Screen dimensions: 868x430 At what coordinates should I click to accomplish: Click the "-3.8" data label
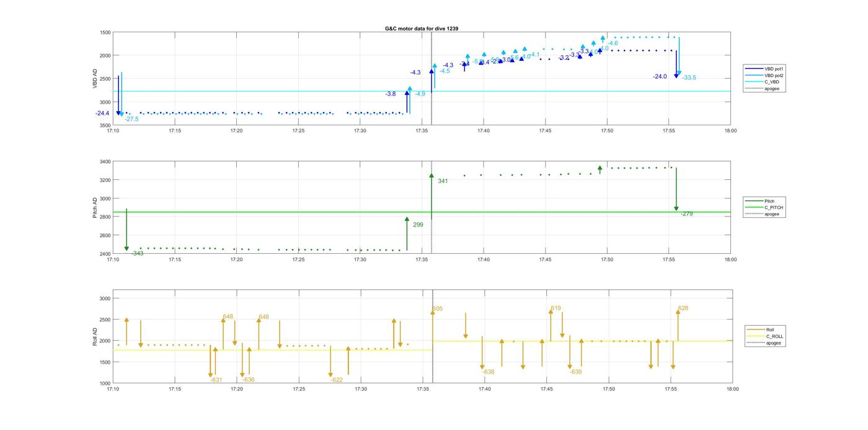(x=390, y=94)
